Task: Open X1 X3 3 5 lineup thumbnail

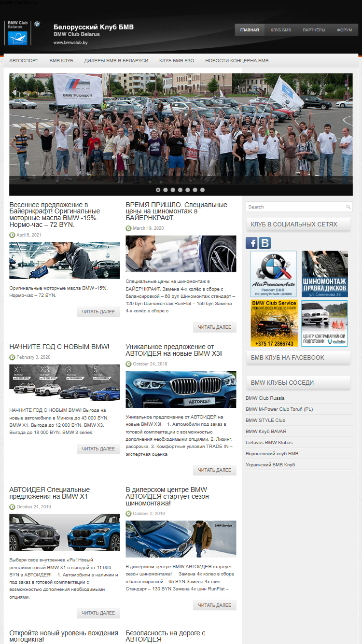Action: (65, 383)
